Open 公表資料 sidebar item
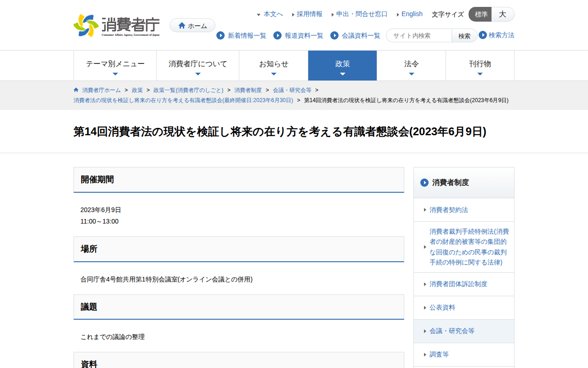The image size is (588, 368). pyautogui.click(x=464, y=308)
